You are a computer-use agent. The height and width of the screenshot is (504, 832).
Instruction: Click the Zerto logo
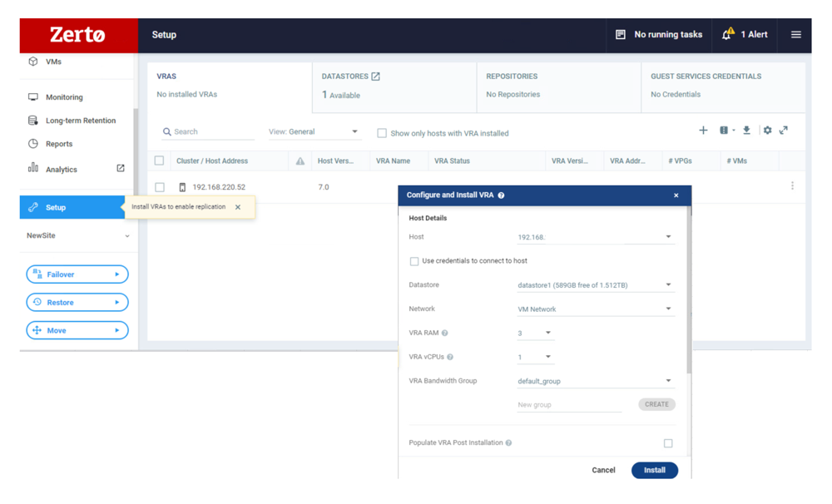coord(77,35)
